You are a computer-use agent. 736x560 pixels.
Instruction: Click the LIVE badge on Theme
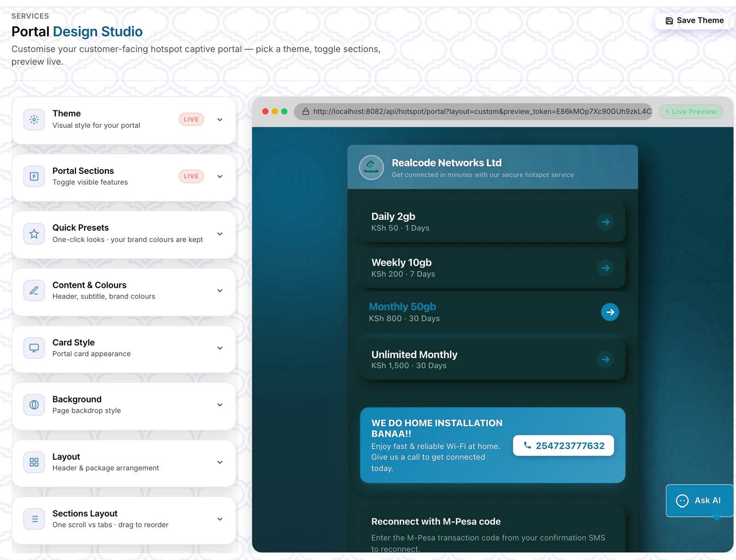coord(191,120)
